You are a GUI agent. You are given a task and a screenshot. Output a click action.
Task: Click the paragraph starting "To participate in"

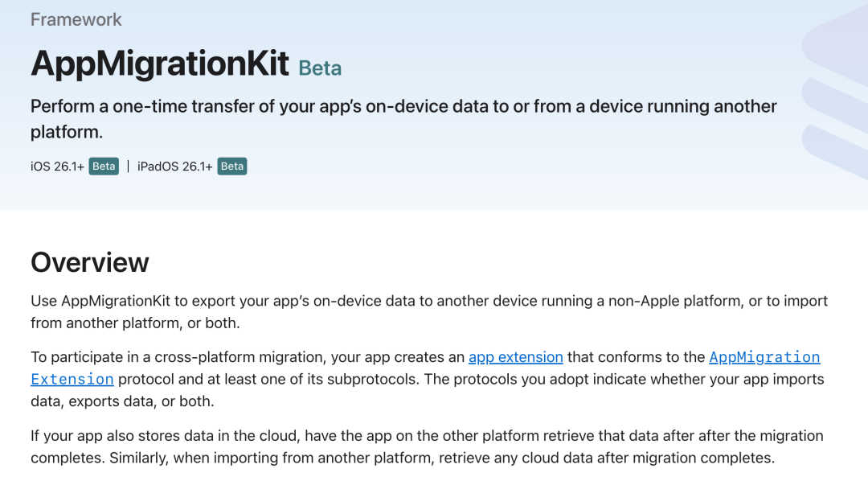[241, 357]
